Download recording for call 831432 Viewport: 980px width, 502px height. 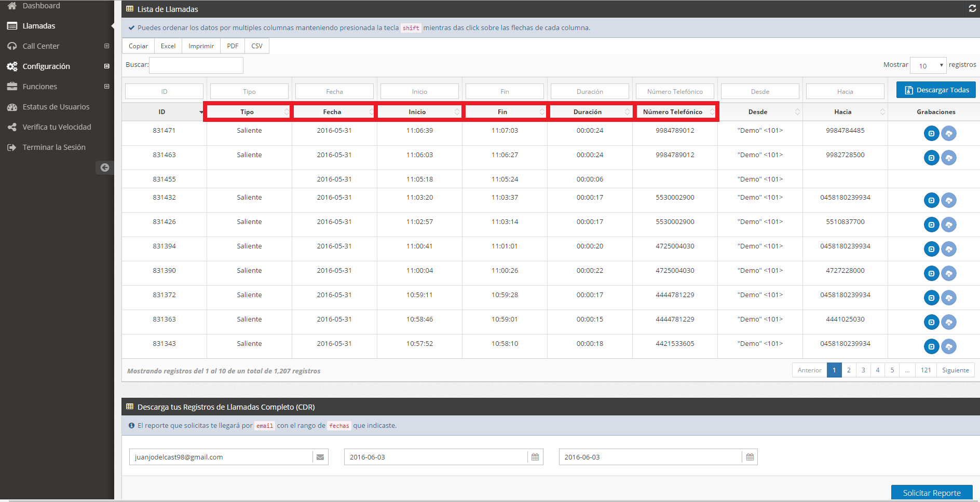pos(949,200)
